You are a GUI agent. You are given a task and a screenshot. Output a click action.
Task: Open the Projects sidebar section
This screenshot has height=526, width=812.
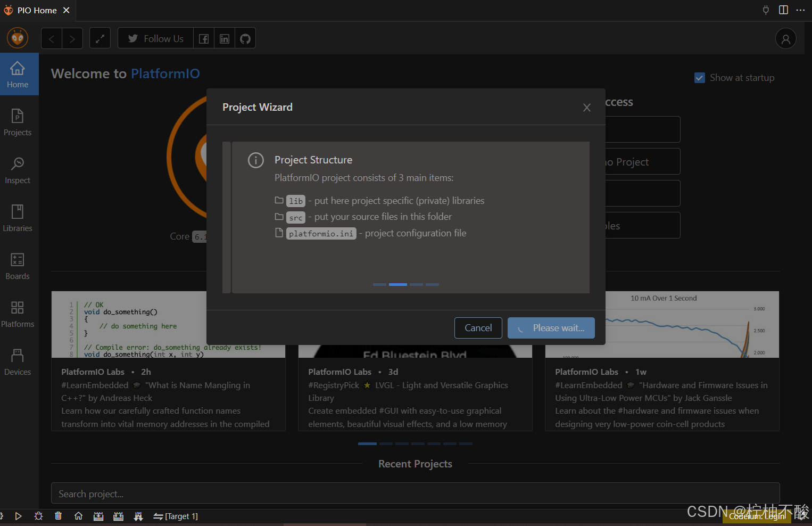18,122
